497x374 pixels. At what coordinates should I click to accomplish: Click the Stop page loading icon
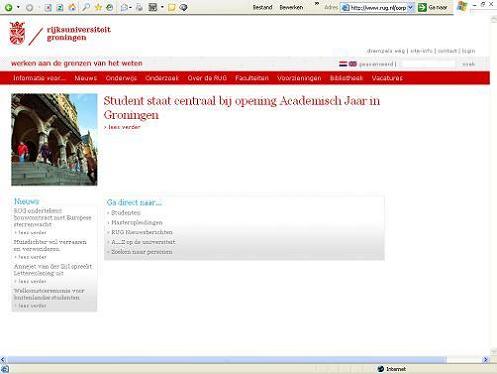click(48, 7)
